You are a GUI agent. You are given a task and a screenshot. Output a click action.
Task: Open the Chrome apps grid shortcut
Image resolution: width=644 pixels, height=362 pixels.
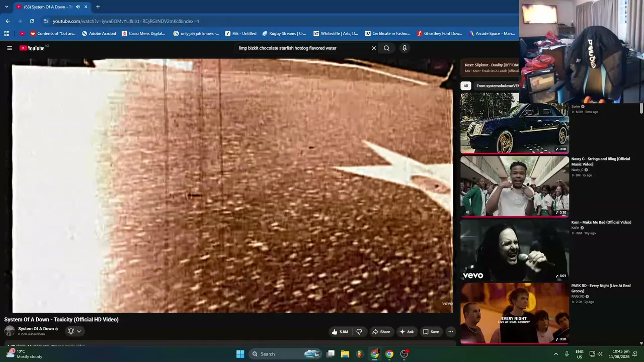pyautogui.click(x=7, y=34)
